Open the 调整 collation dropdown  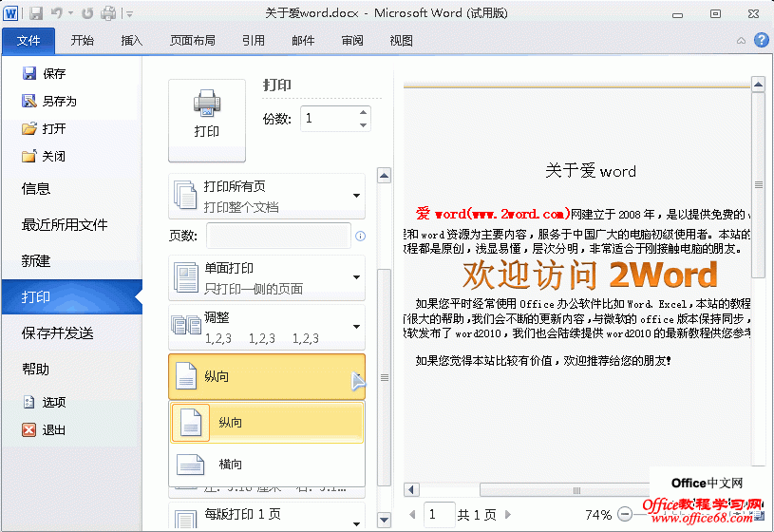tap(267, 327)
